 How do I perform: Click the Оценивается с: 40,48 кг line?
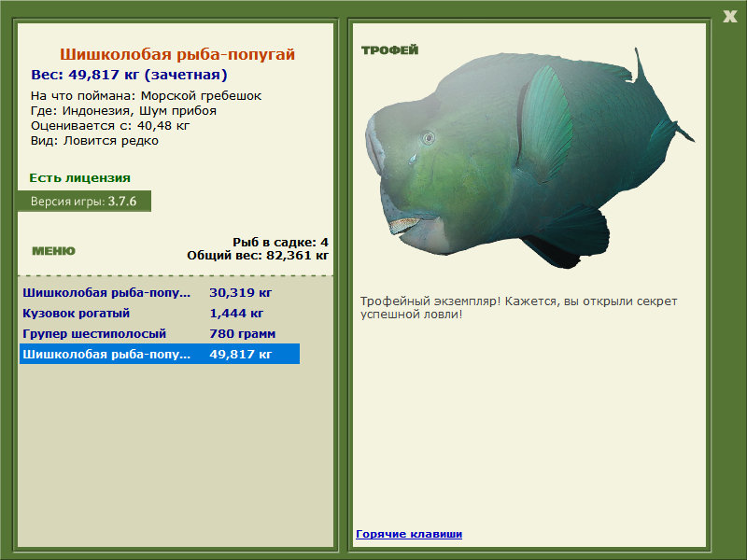110,126
